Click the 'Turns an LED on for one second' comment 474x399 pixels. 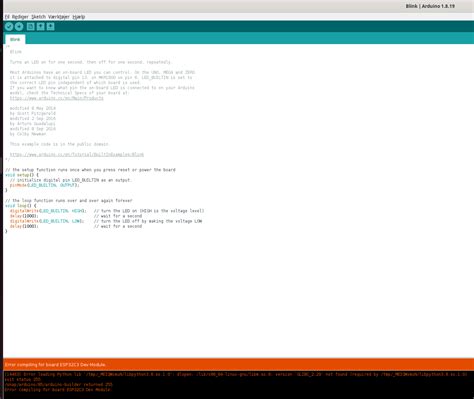tap(90, 62)
